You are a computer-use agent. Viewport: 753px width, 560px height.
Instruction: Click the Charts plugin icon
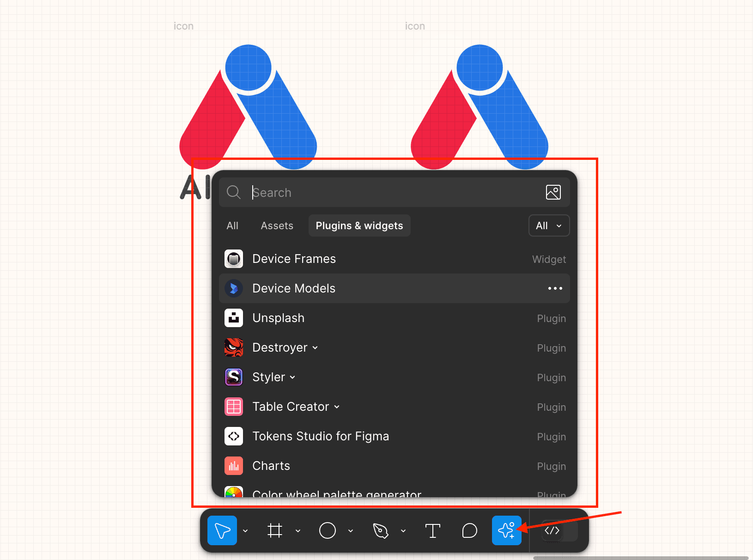(234, 466)
